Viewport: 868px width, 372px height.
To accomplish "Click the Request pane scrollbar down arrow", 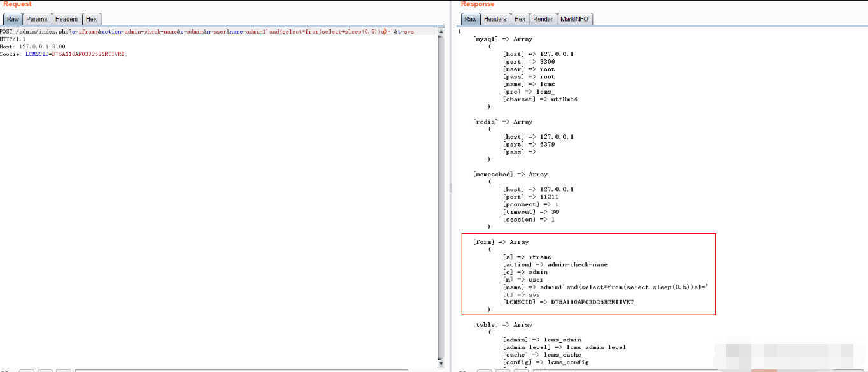I will [441, 364].
